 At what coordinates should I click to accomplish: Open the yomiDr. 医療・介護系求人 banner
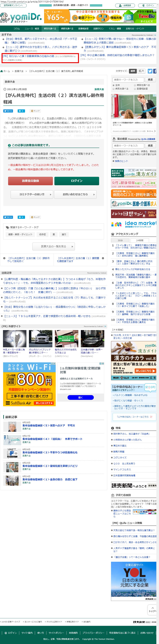point(134,203)
